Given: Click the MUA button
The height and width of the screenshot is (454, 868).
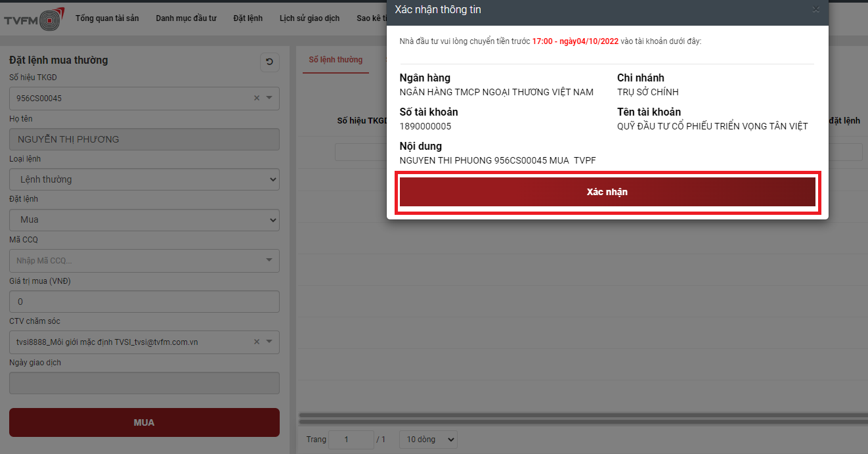Looking at the screenshot, I should [144, 422].
